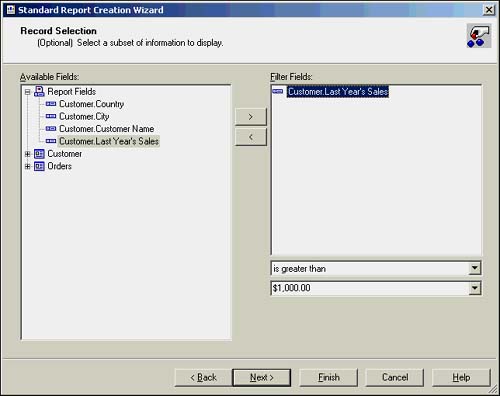Collapse the Report Fields node
Screen dimensions: 500x396
point(28,92)
